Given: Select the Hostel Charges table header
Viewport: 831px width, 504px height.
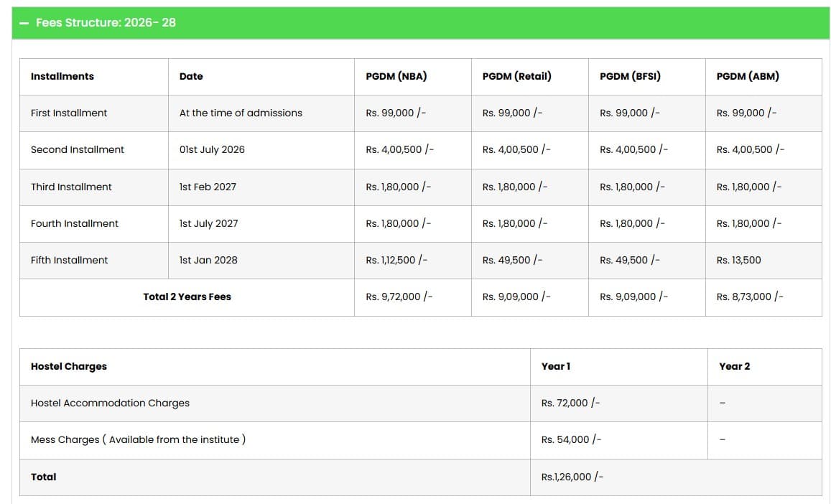Looking at the screenshot, I should point(68,366).
